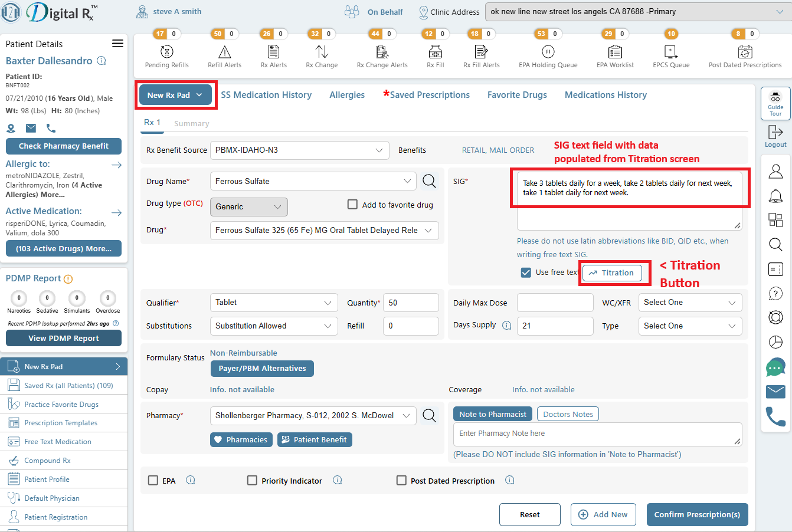This screenshot has height=532, width=792.
Task: Search pharmacy with magnifier icon
Action: 429,415
